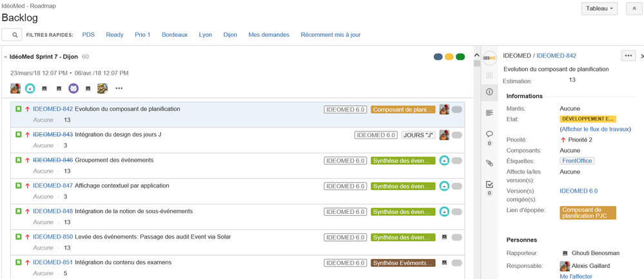Toggle the Prio 1 quick filter
Viewport: 644px width, 279px height.
click(142, 35)
